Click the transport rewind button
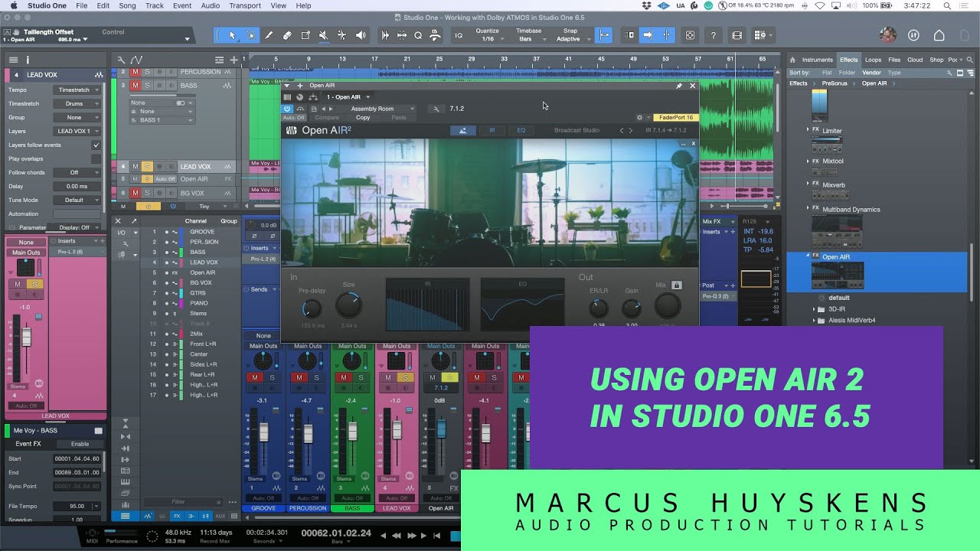980x551 pixels. pyautogui.click(x=397, y=536)
